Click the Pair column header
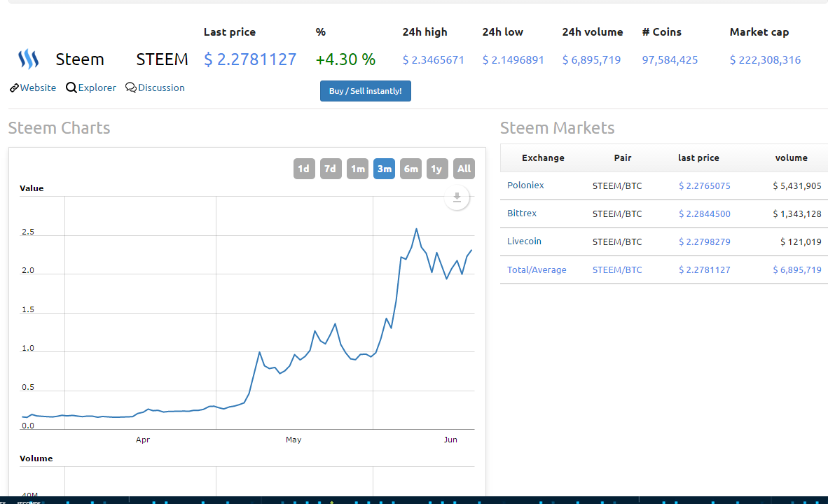 tap(623, 157)
